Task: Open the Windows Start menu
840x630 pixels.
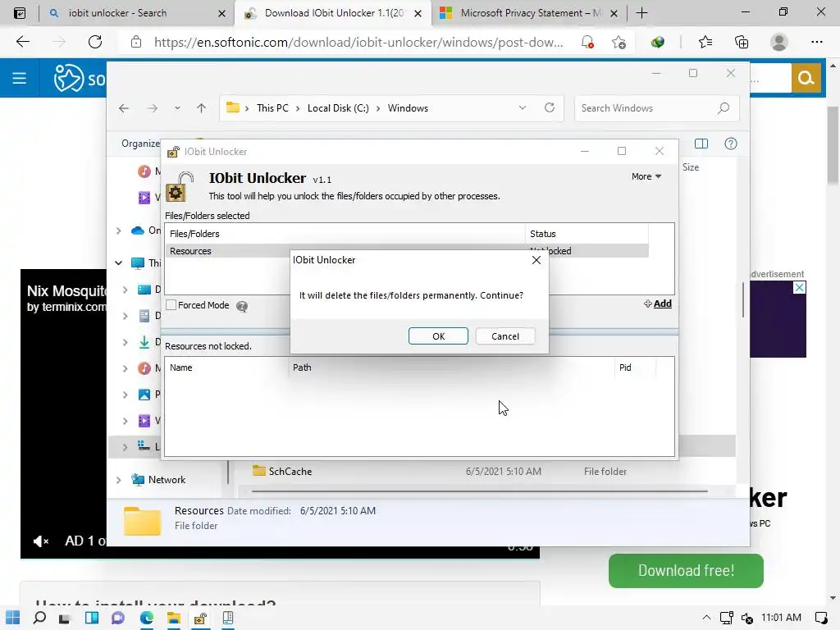Action: point(13,618)
